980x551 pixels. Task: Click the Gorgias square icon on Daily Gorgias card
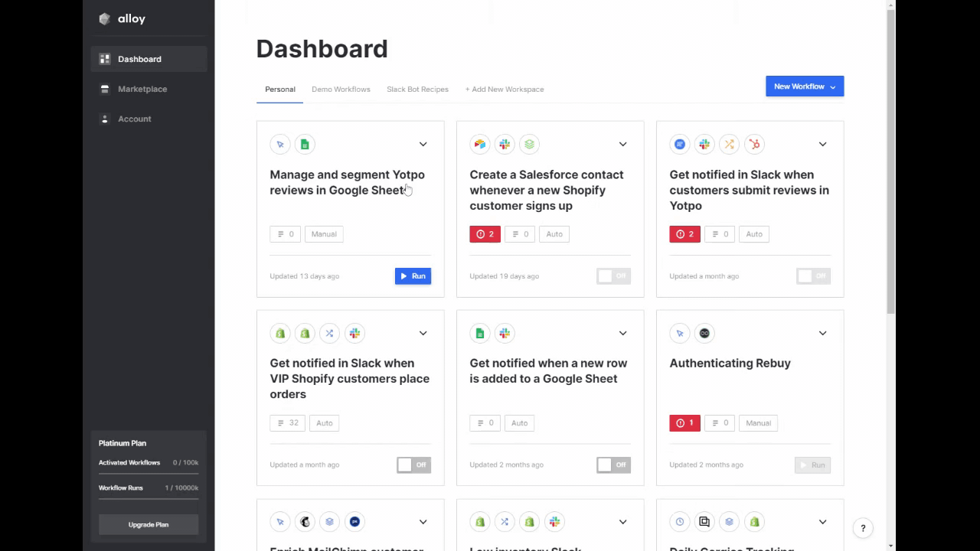(704, 522)
